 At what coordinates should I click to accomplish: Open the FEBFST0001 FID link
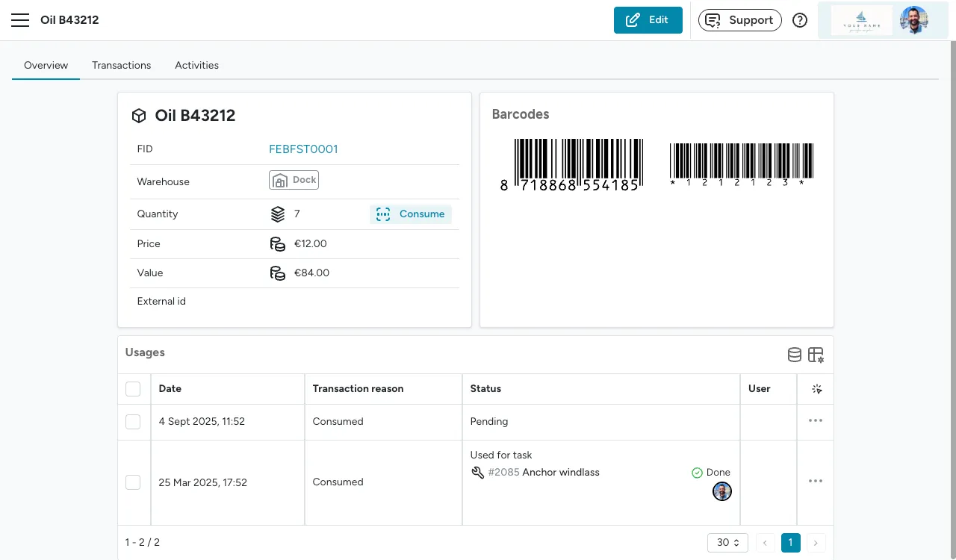303,149
